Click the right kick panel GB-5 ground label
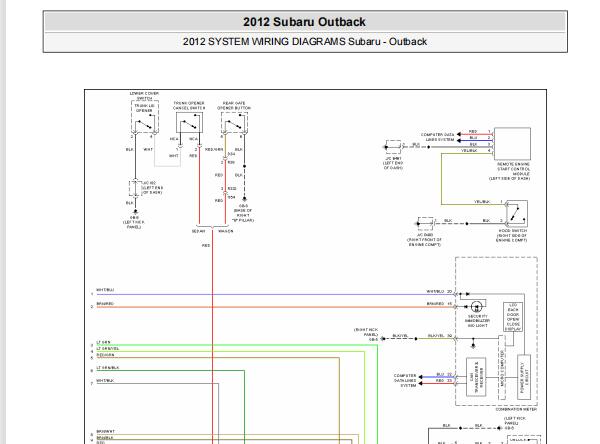The image size is (600, 444). 366,334
